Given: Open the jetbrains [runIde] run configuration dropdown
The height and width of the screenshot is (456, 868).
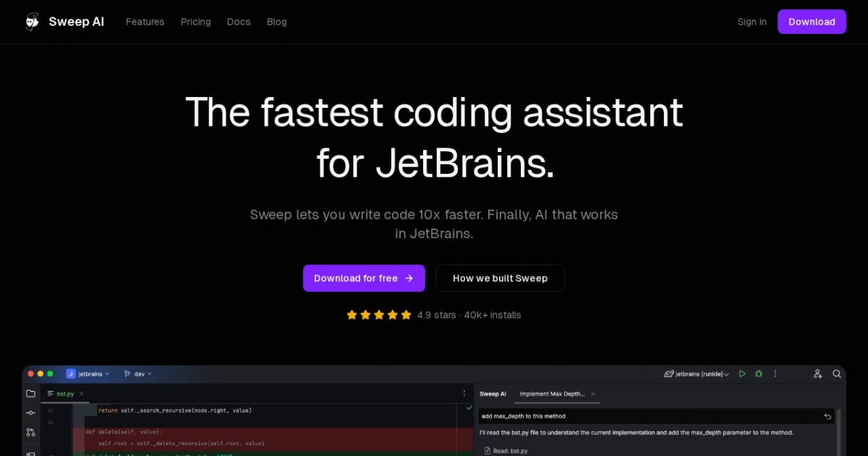Looking at the screenshot, I should click(697, 373).
